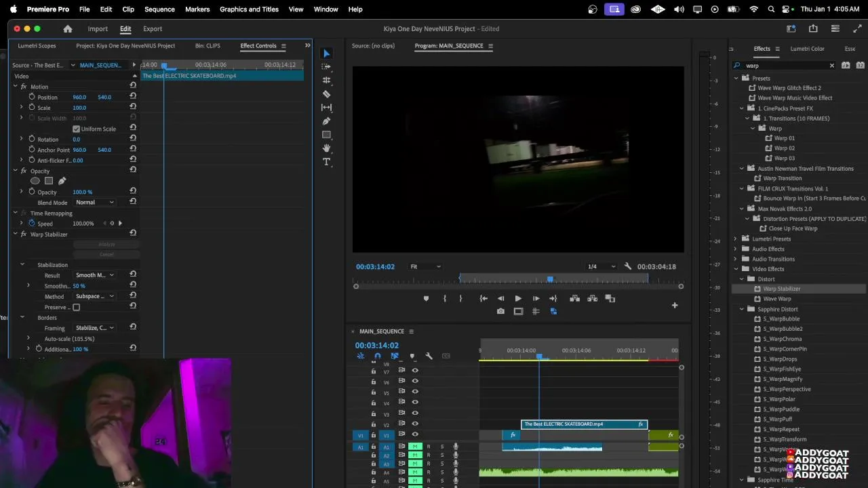This screenshot has width=868, height=488.
Task: Solo audio track A1
Action: (x=442, y=447)
